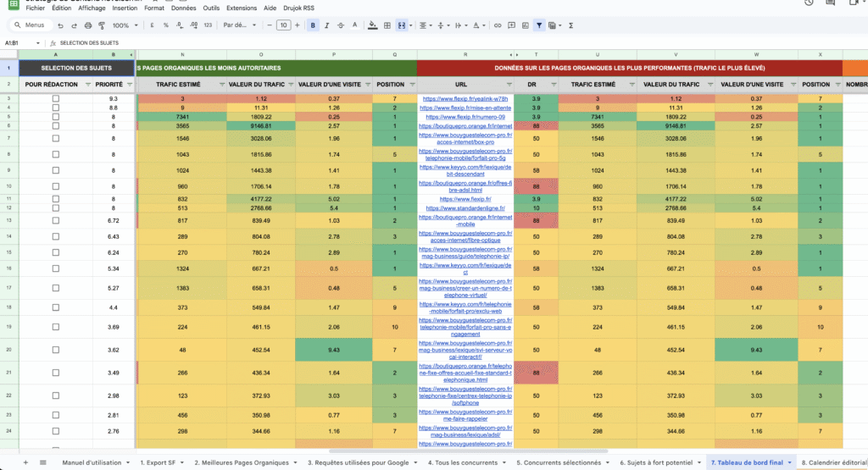Enable the checkbox in the priority 5.27 row
The height and width of the screenshot is (470, 868).
55,288
